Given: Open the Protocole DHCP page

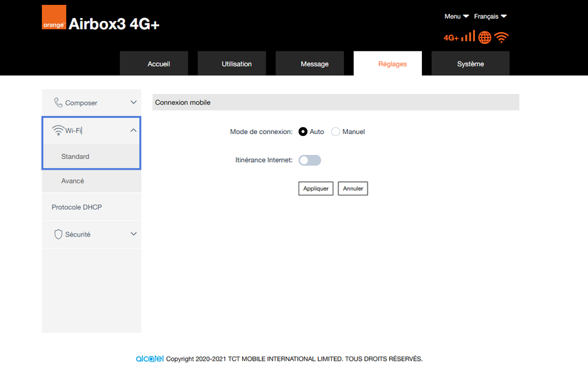Looking at the screenshot, I should (91, 207).
